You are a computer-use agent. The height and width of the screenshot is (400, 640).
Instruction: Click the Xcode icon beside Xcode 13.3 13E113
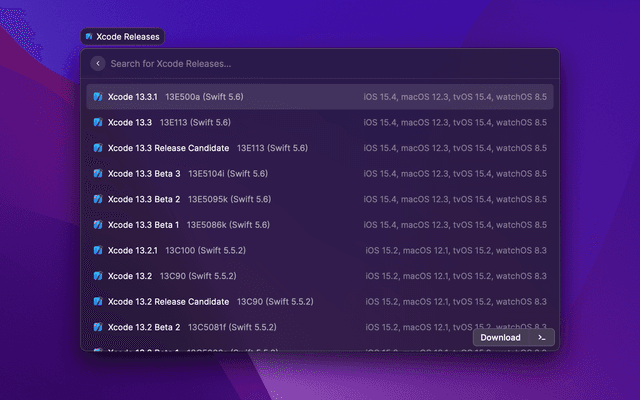tap(97, 123)
